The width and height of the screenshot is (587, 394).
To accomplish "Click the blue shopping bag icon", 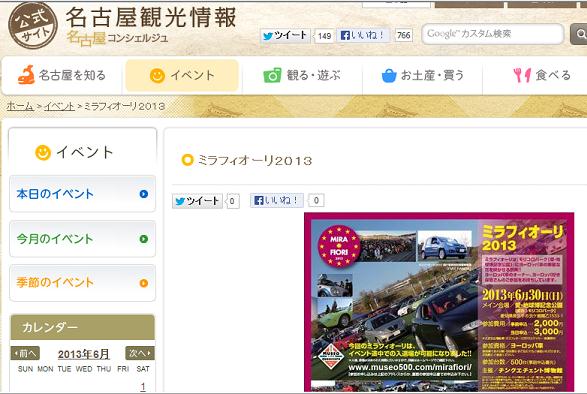I will click(389, 76).
